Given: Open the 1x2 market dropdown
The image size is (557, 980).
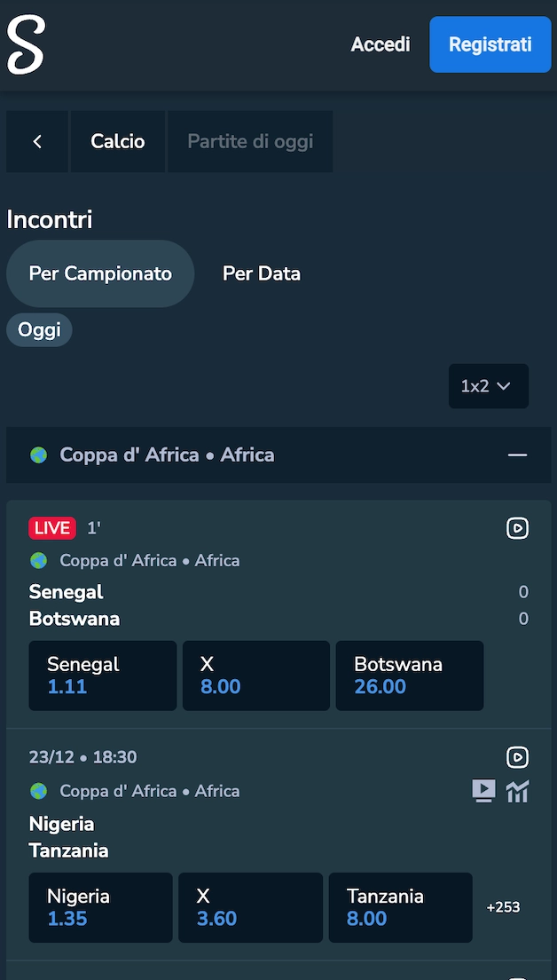Looking at the screenshot, I should [x=488, y=386].
